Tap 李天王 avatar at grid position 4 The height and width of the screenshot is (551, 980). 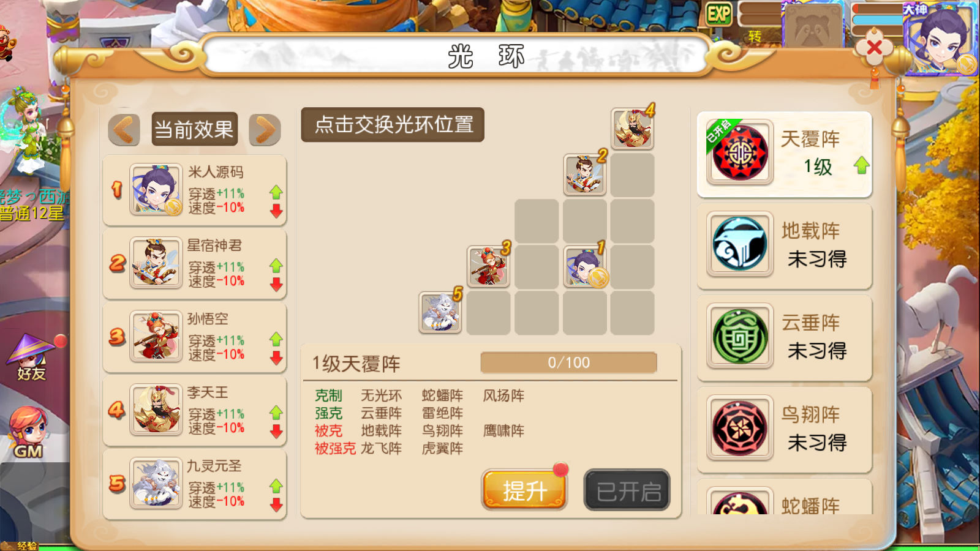632,129
